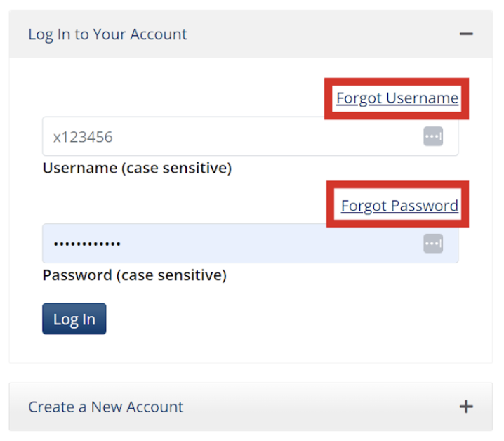Click the password manager icon in Username field
This screenshot has width=504, height=441.
[433, 137]
